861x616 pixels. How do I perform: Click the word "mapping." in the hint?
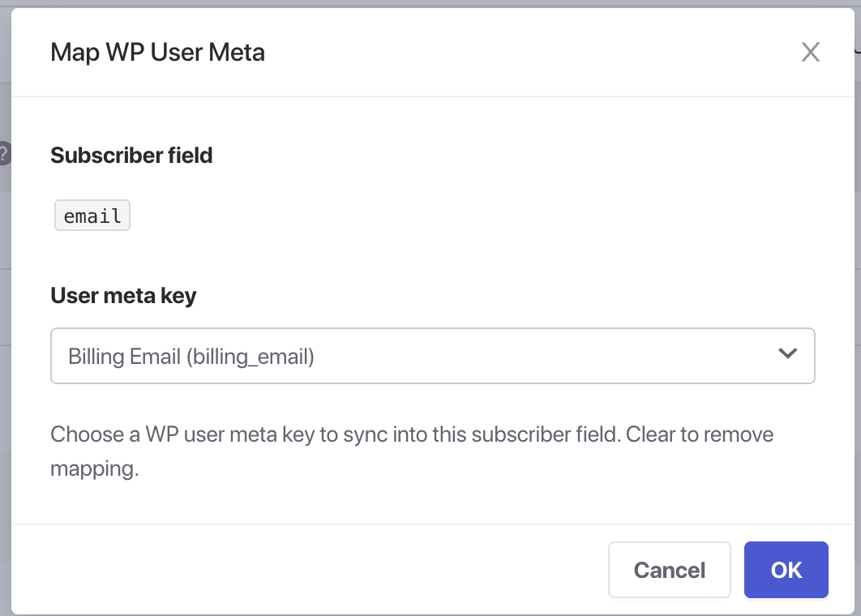point(95,468)
